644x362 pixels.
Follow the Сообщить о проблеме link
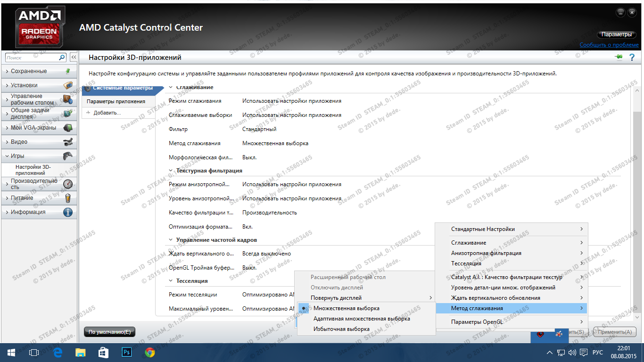tap(609, 45)
